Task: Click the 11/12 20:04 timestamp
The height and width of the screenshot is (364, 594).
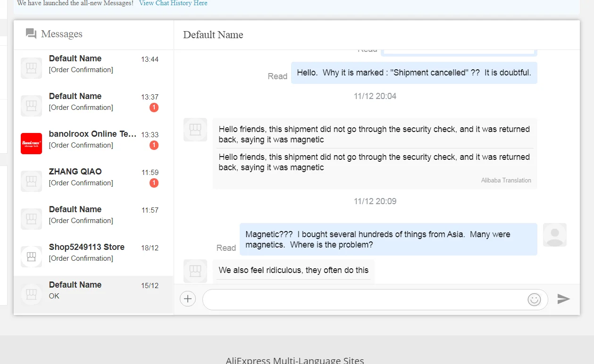Action: tap(375, 96)
